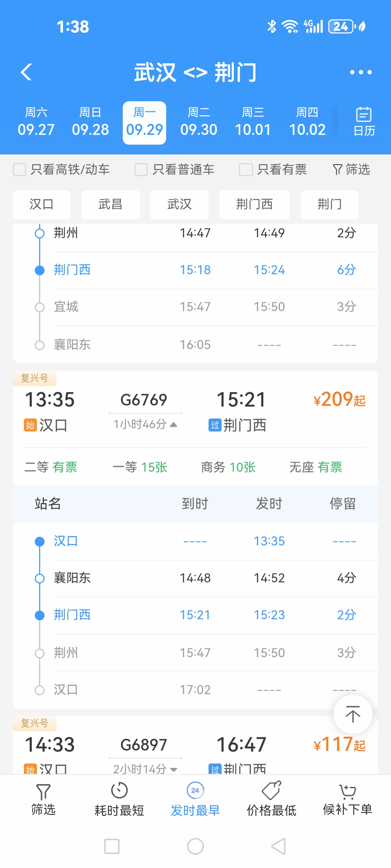
Task: Collapse G6769 stop list via duration arrow
Action: pyautogui.click(x=173, y=424)
